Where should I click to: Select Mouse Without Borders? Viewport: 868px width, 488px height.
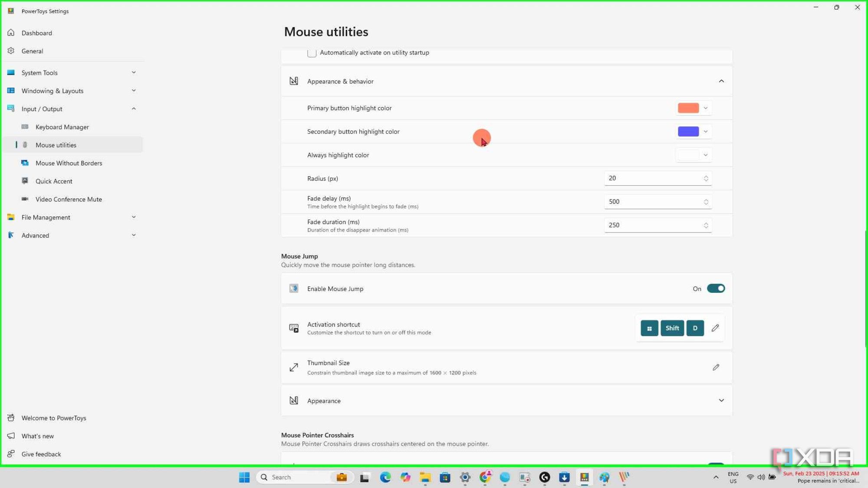(x=73, y=163)
